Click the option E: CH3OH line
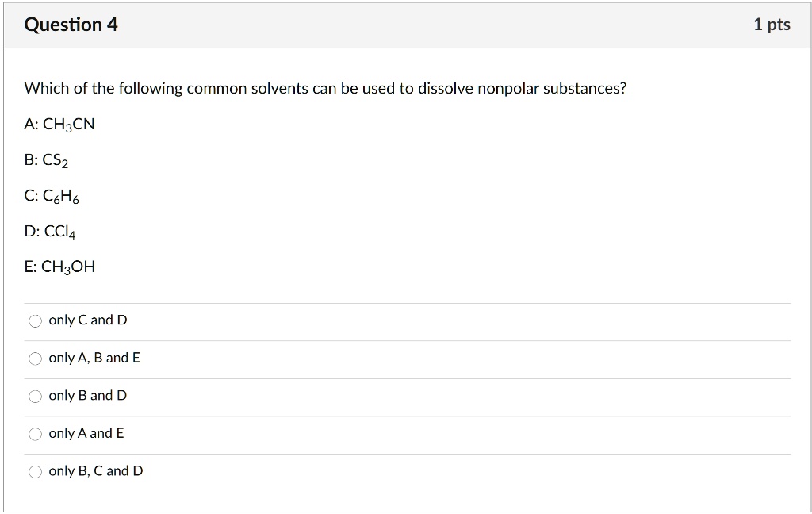Image resolution: width=812 pixels, height=514 pixels. [x=59, y=267]
